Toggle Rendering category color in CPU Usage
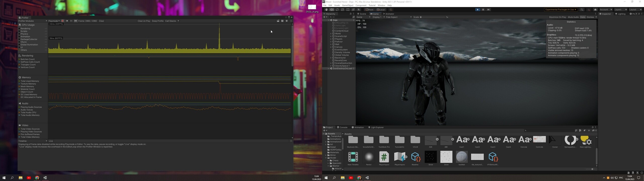644x181 pixels. [19, 29]
